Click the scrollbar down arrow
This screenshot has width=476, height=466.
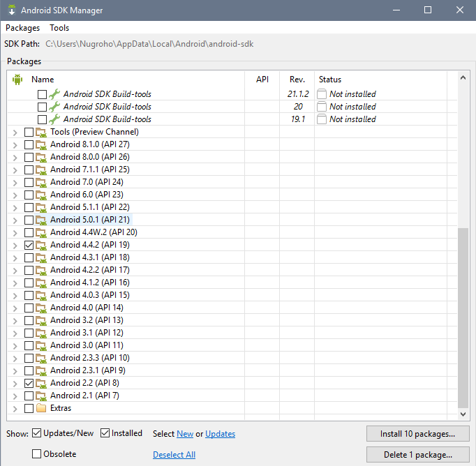463,414
